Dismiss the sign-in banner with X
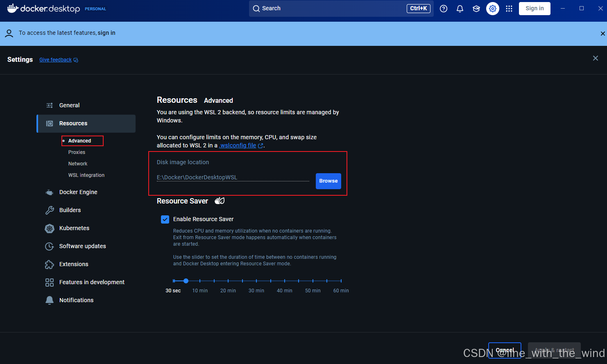Image resolution: width=607 pixels, height=364 pixels. coord(603,34)
